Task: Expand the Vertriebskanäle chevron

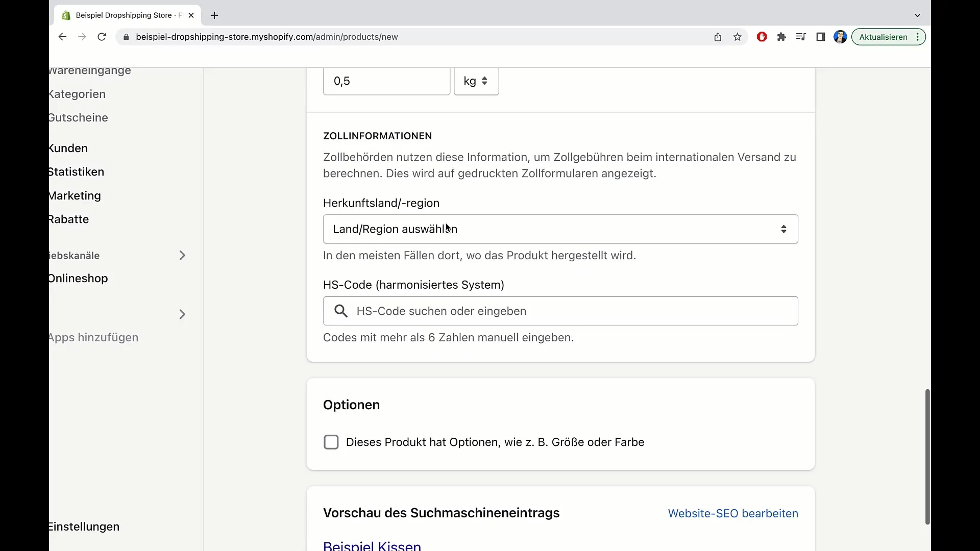Action: pyautogui.click(x=182, y=255)
